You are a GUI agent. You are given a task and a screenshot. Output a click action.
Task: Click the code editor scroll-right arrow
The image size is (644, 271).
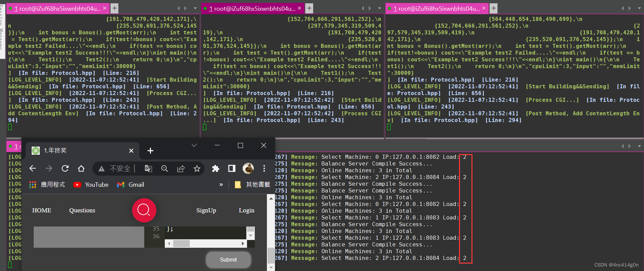click(x=243, y=243)
